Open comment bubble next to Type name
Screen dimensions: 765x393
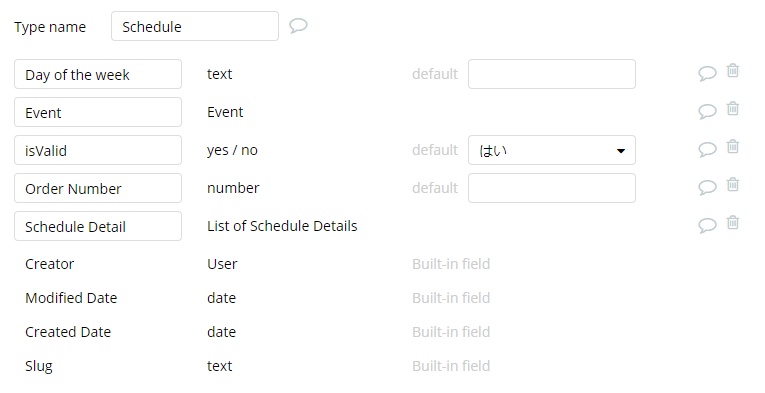coord(298,25)
